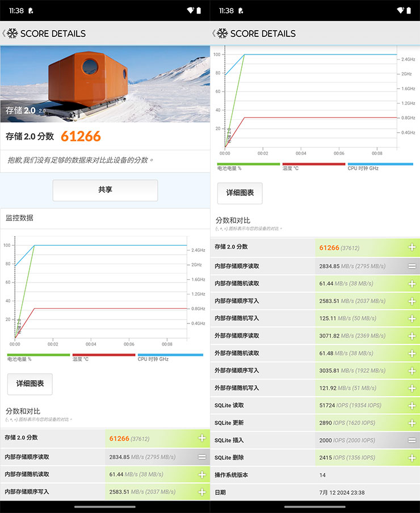Screen dimensions: 420x513
Task: Tap the 操作系统版本 row value 14
Action: (322, 475)
